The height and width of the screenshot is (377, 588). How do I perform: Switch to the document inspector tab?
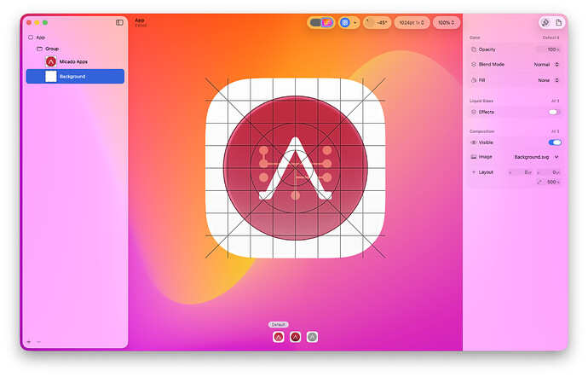tap(558, 22)
